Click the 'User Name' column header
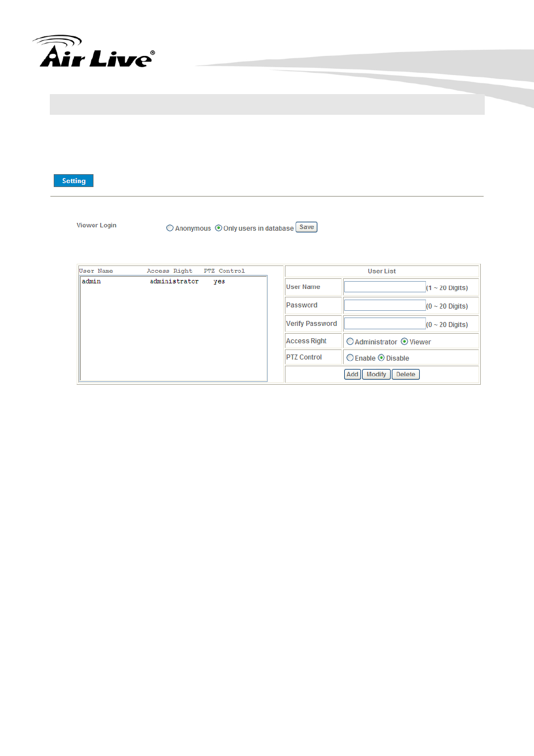The width and height of the screenshot is (534, 756). (x=96, y=271)
